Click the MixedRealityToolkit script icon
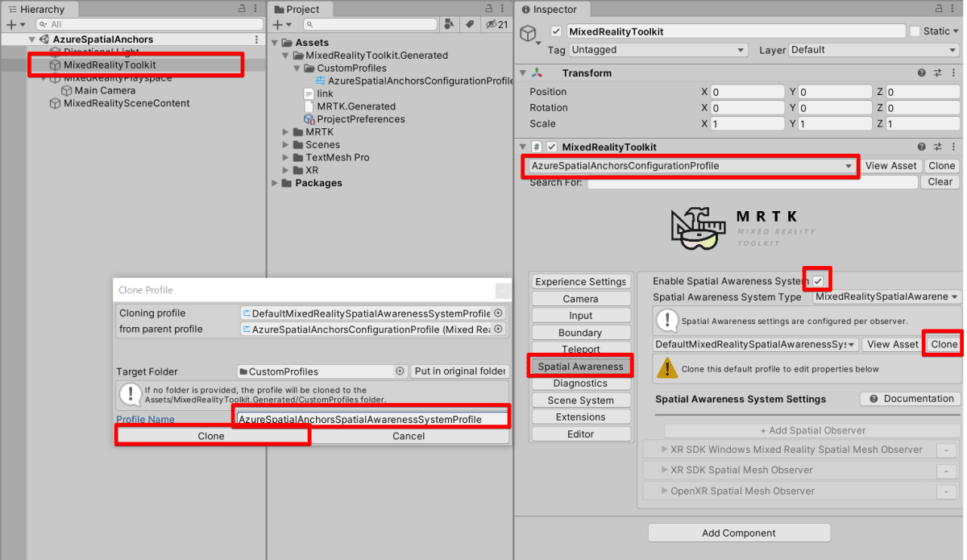 coord(537,147)
